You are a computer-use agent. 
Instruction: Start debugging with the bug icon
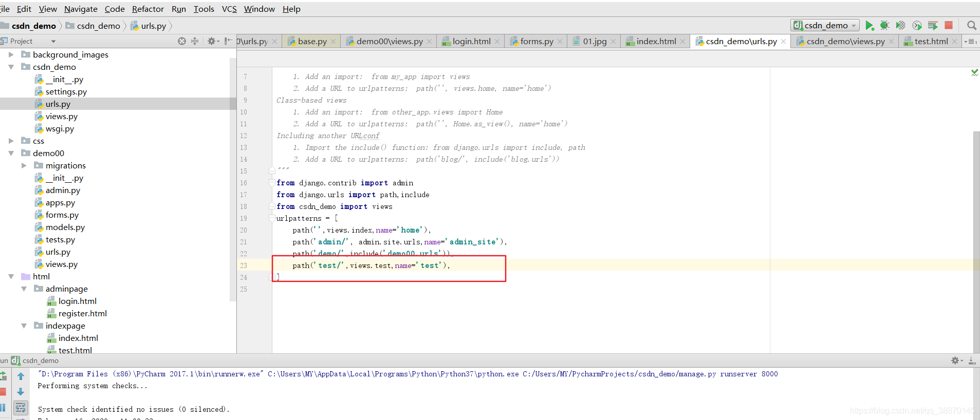(x=885, y=26)
